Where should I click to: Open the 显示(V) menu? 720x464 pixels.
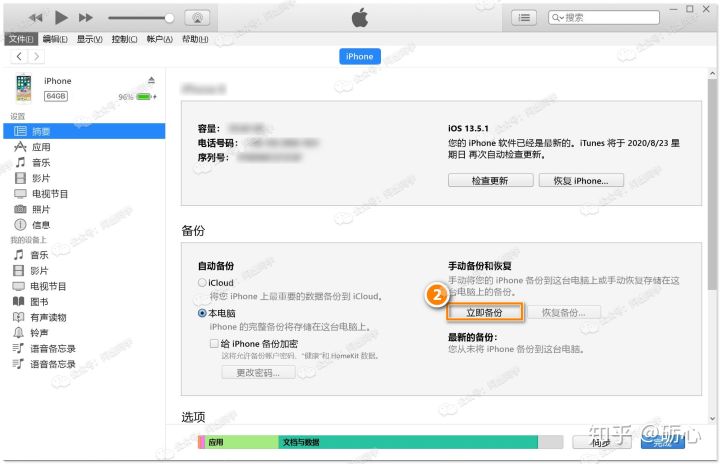pyautogui.click(x=90, y=39)
